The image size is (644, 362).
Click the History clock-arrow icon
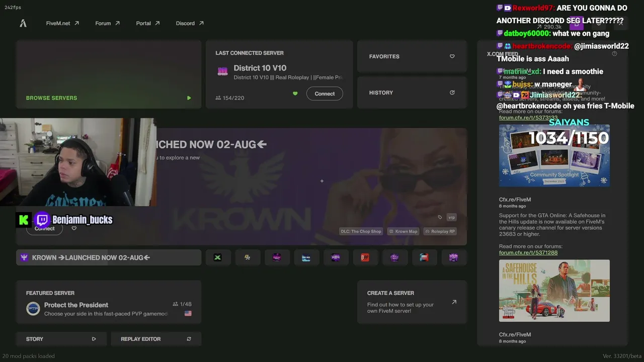(x=452, y=93)
